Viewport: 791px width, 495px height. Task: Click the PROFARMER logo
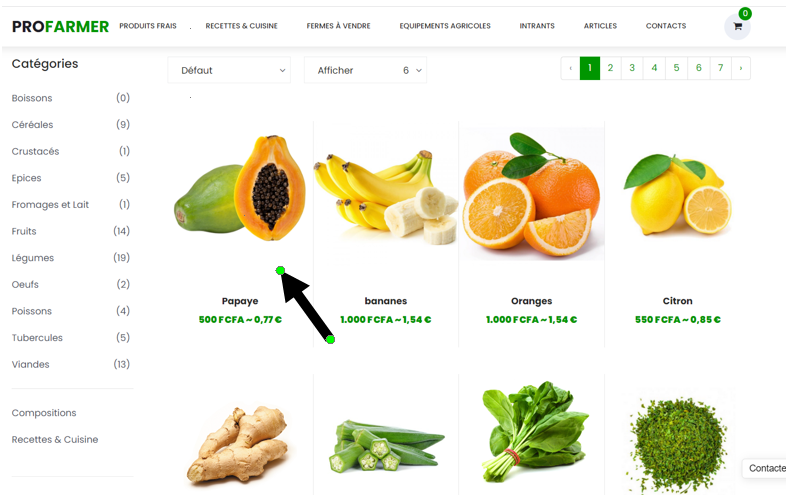pos(60,26)
